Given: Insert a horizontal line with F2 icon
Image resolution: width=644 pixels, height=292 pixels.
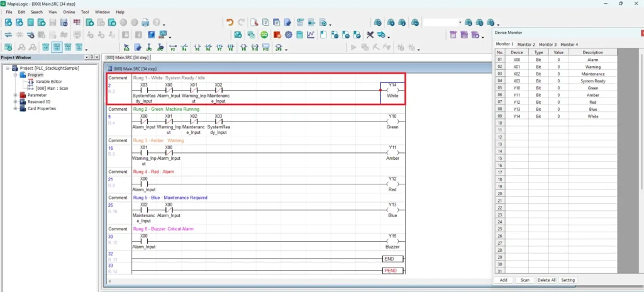Looking at the screenshot, I should [173, 48].
